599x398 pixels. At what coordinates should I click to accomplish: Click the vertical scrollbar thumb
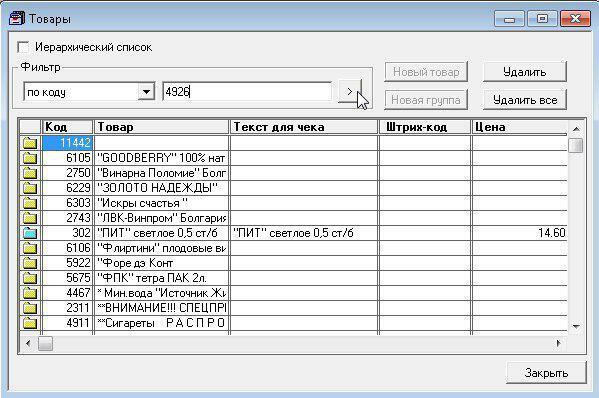576,145
